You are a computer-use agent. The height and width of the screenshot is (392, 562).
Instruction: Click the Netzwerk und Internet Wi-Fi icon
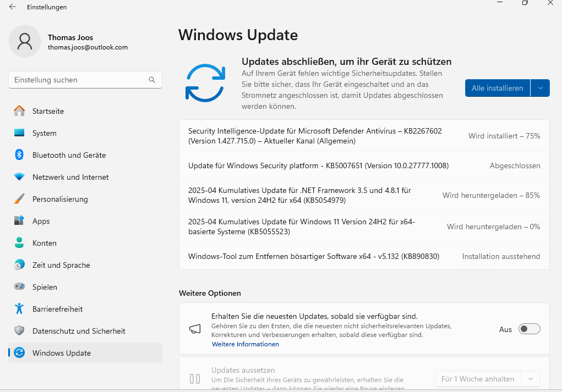tap(19, 177)
